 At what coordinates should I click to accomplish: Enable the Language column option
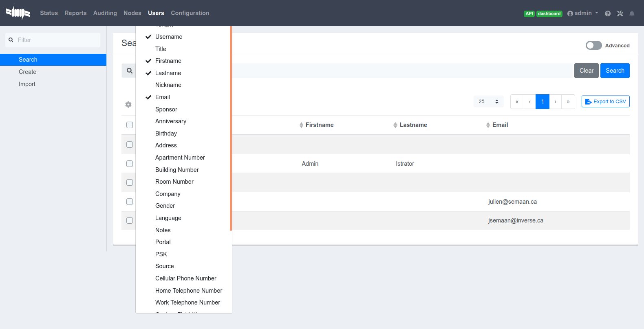point(183,218)
